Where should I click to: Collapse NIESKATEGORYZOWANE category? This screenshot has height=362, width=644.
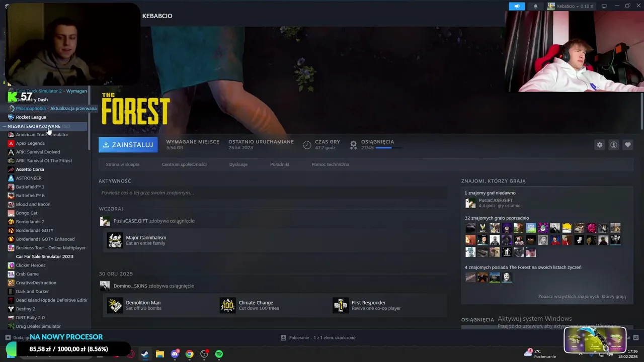44,126
